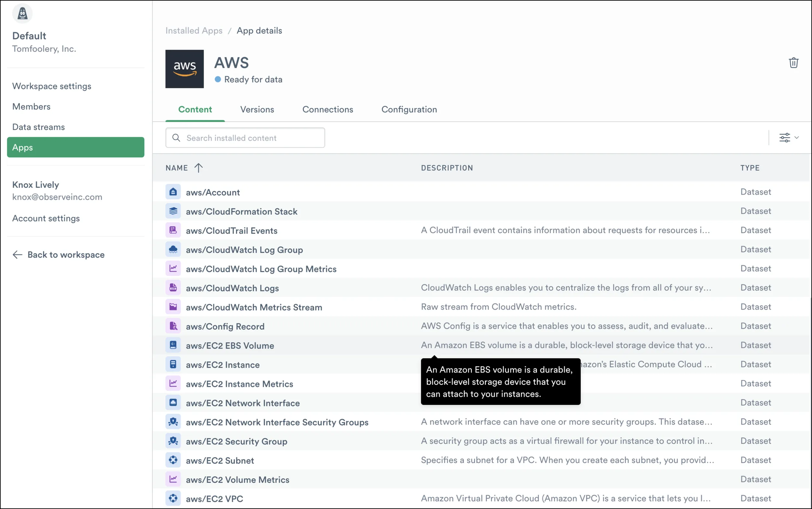Open the Connections tab

click(x=328, y=110)
